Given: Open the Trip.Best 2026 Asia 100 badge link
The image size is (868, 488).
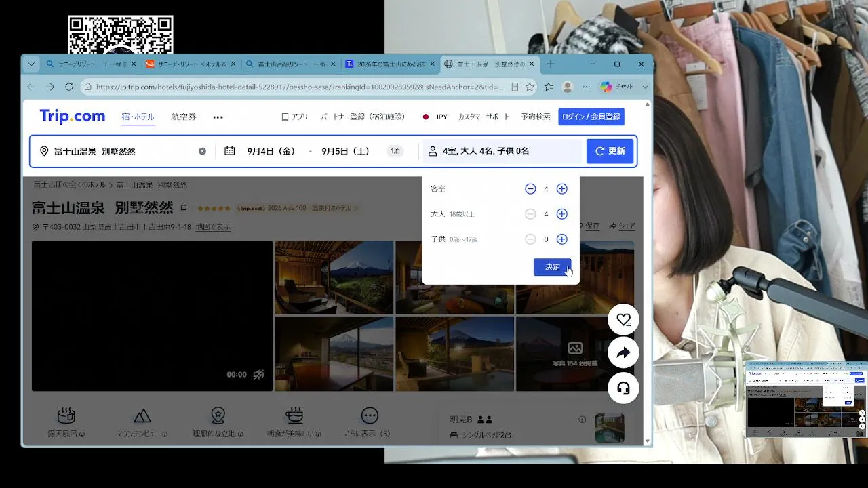Looking at the screenshot, I should point(297,208).
